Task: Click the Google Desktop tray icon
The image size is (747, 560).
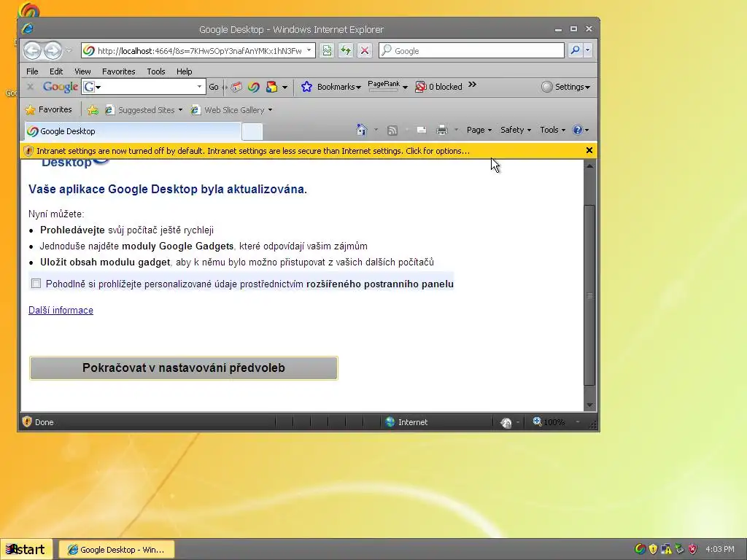Action: [640, 549]
